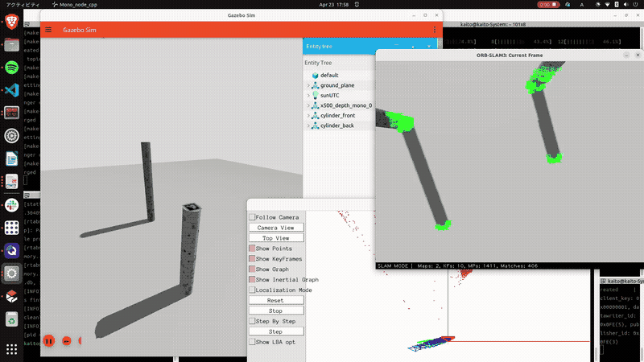Click the simulation step-forward button
Screen dimensions: 644x362
point(66,341)
